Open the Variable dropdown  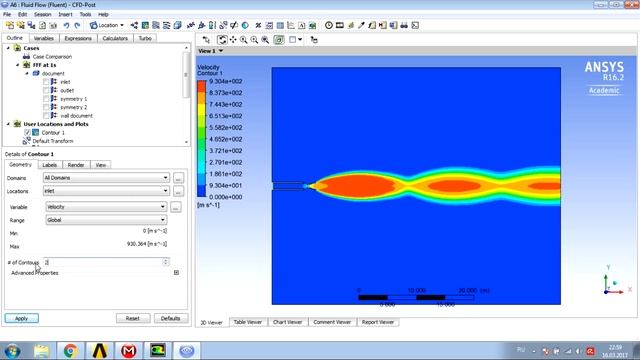pyautogui.click(x=106, y=207)
